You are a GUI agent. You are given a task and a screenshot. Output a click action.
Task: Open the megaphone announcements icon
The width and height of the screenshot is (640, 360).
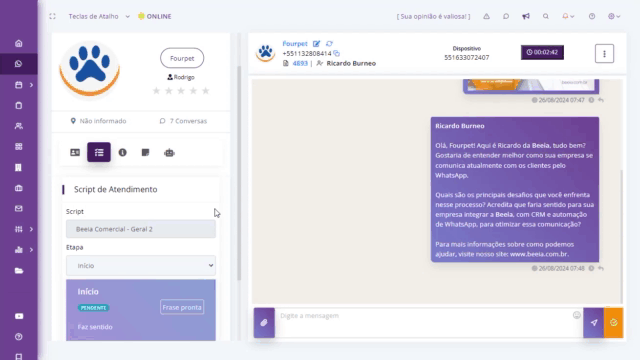pyautogui.click(x=526, y=16)
